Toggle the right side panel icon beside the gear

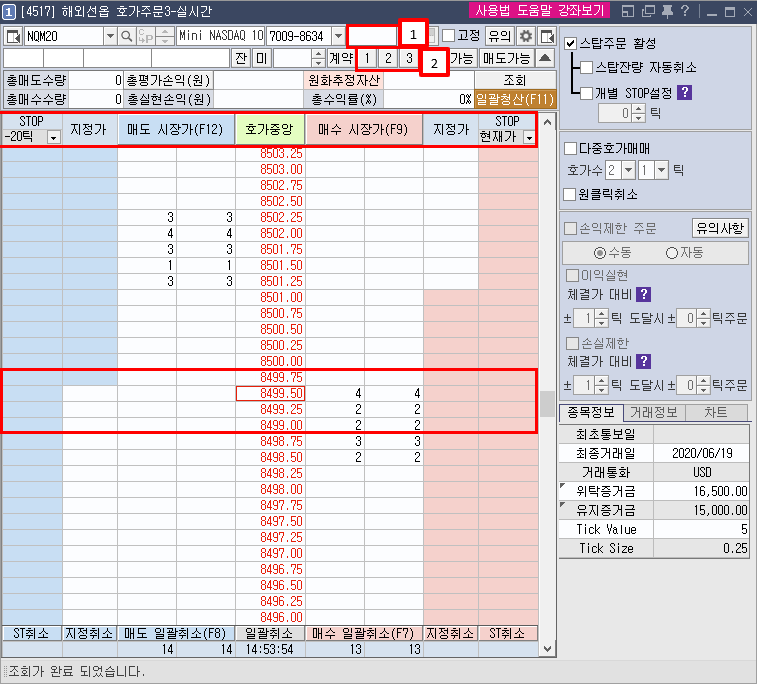coord(547,36)
